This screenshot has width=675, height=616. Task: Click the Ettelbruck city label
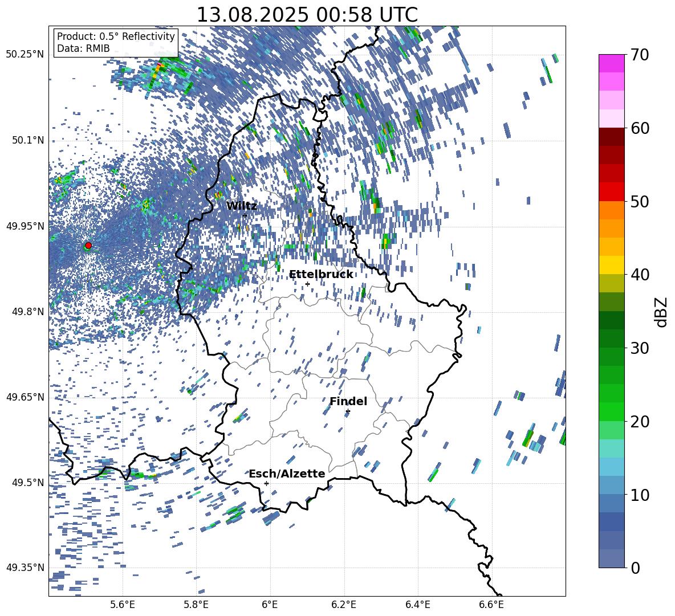321,275
